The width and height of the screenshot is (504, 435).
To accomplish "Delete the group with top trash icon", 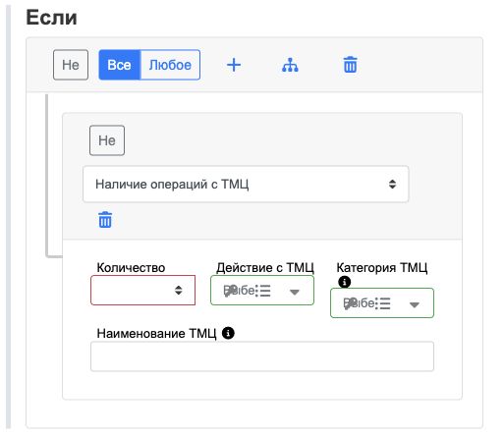I will tap(350, 64).
